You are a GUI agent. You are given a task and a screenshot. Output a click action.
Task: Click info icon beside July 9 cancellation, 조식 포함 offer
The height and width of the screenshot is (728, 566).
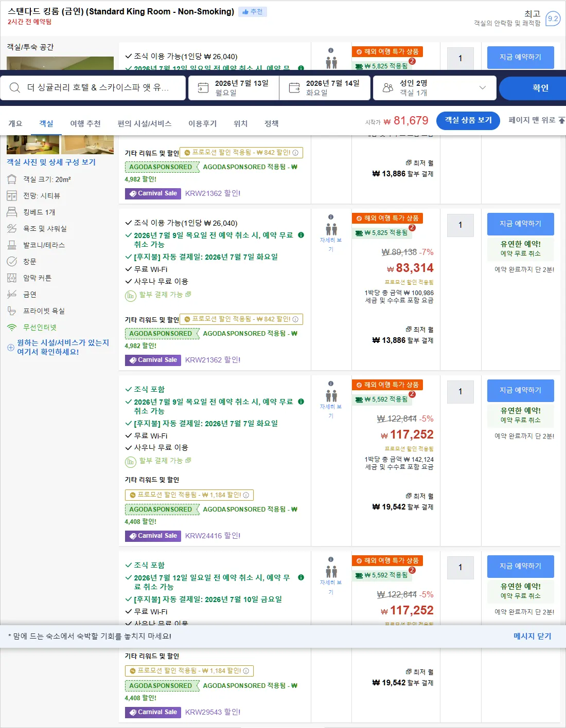[x=301, y=402]
